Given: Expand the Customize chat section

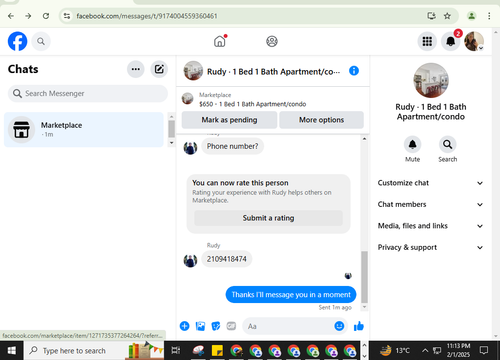Looking at the screenshot, I should pyautogui.click(x=430, y=183).
